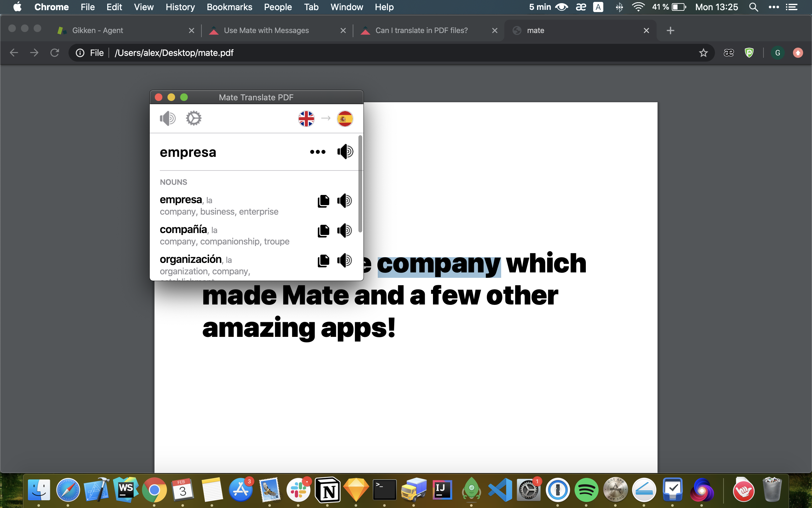812x508 pixels.
Task: Click the Mate popup vertical scrollbar
Action: (x=360, y=184)
